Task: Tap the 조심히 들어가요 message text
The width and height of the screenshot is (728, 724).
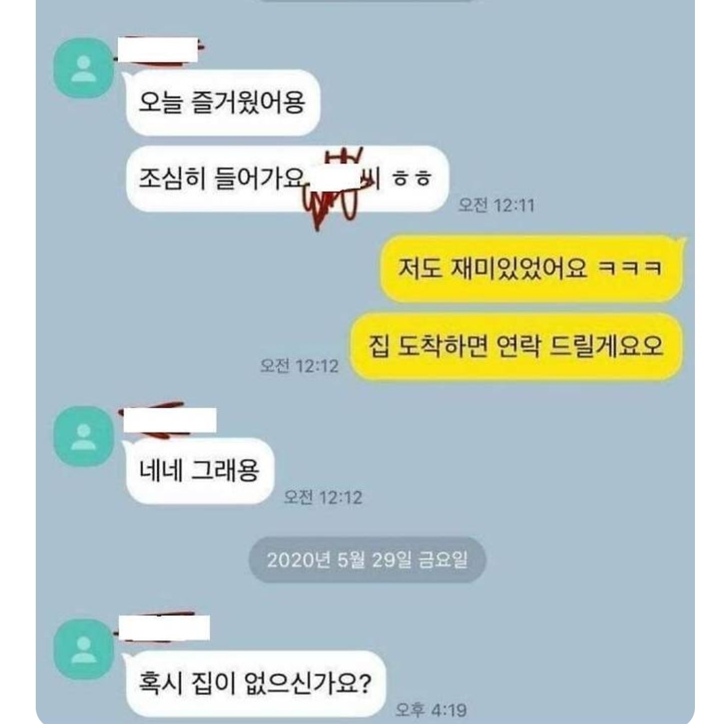Action: [x=222, y=179]
